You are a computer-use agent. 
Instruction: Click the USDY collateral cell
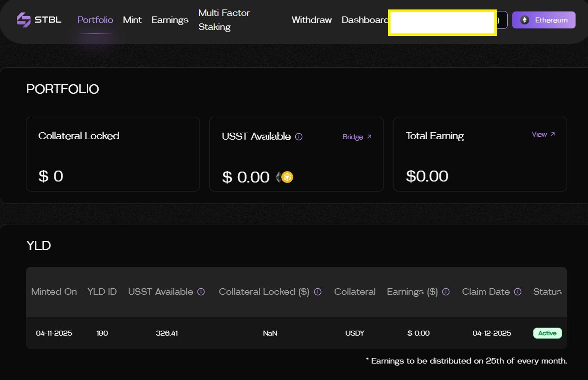[x=355, y=333]
